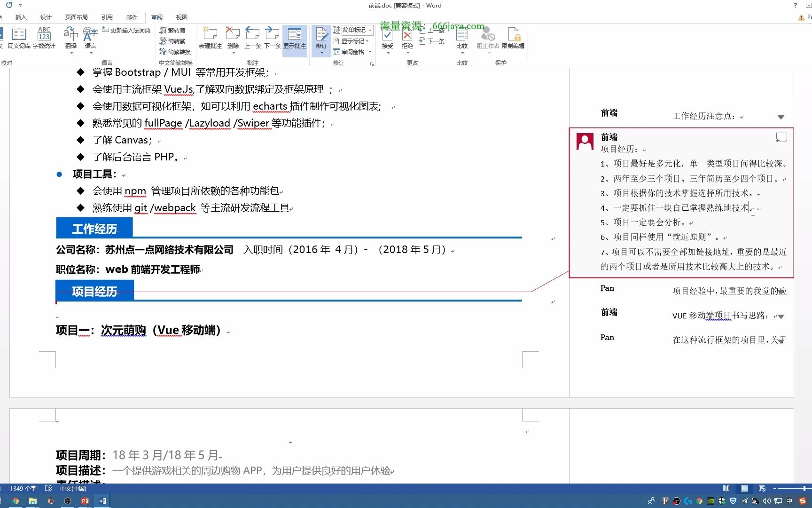Click the 工作经历 section heading
Image resolution: width=812 pixels, height=508 pixels.
(x=94, y=229)
